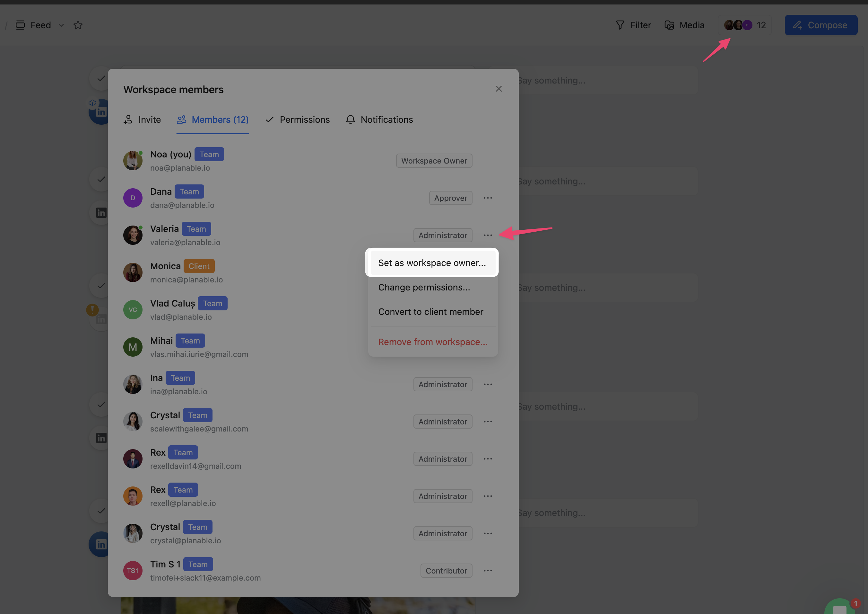Click three-dot menu next to Ina
This screenshot has width=868, height=614.
pos(488,384)
